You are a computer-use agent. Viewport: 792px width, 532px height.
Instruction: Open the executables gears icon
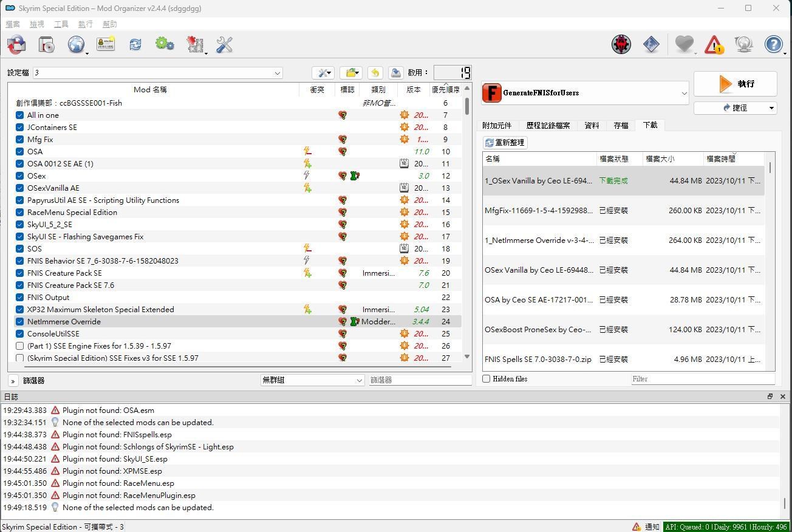click(x=165, y=44)
